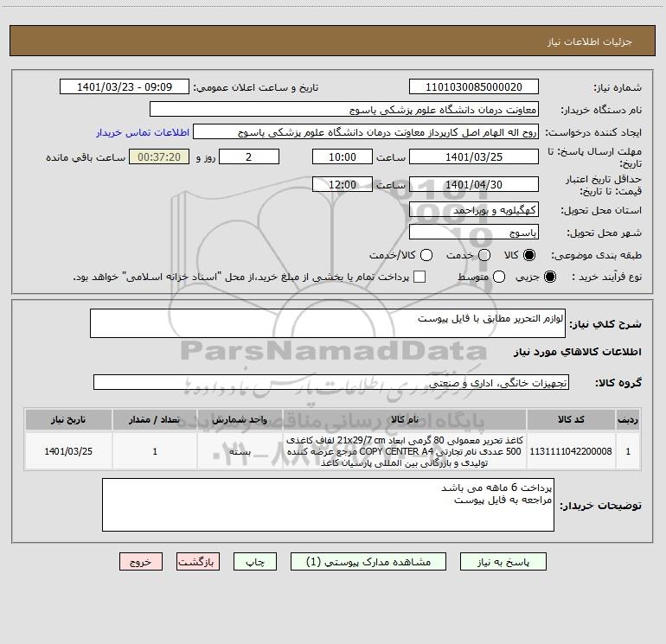Click the تعداد / مقدار column header

(x=155, y=419)
